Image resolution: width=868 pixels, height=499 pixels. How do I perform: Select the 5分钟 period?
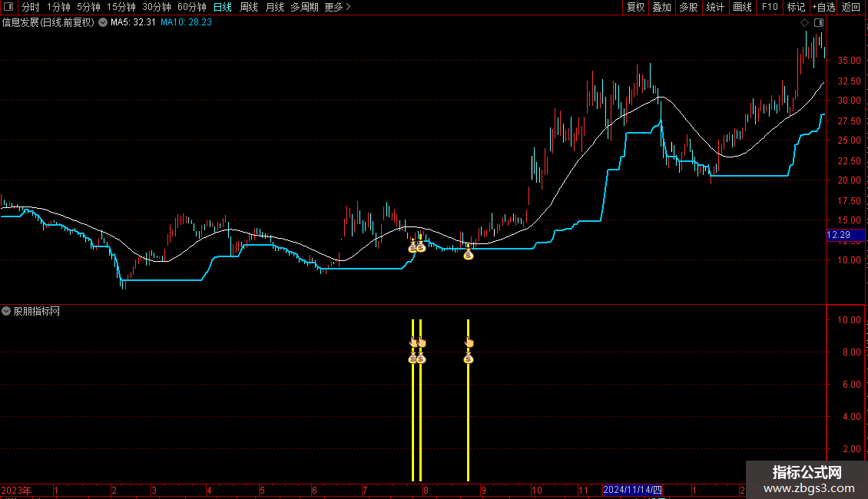88,7
